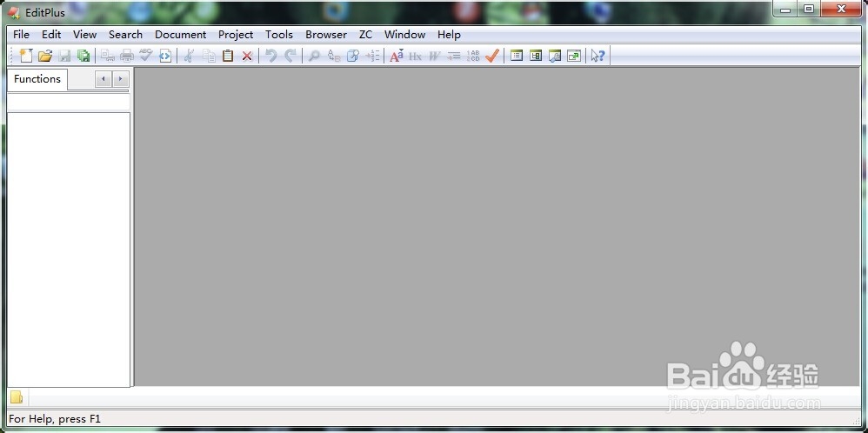Click the Undo arrow icon

click(x=270, y=56)
